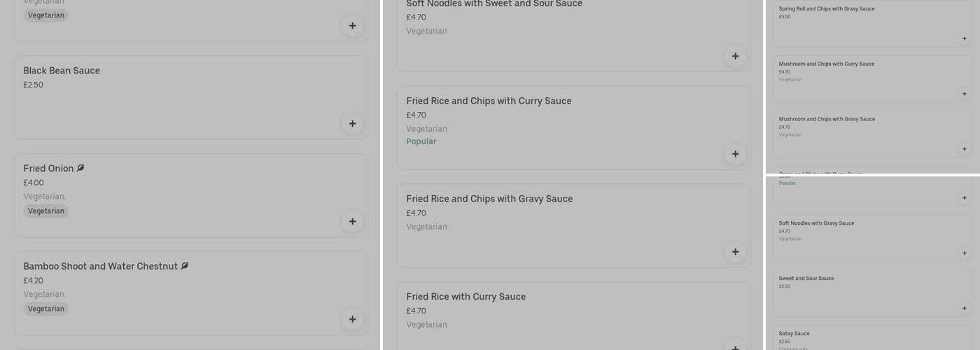Click Popular label on Fried Rice and Chips with Curry Sauce
The image size is (980, 350).
click(421, 141)
